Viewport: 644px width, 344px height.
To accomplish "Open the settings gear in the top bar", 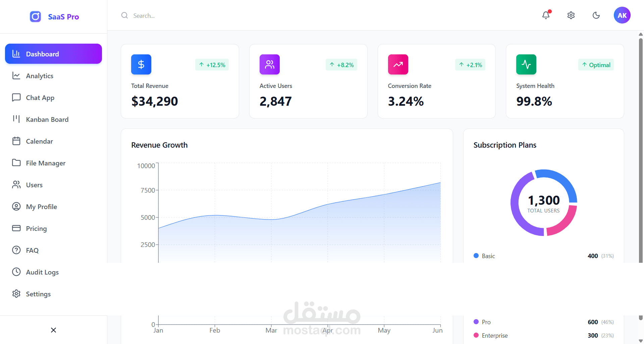I will coord(571,15).
